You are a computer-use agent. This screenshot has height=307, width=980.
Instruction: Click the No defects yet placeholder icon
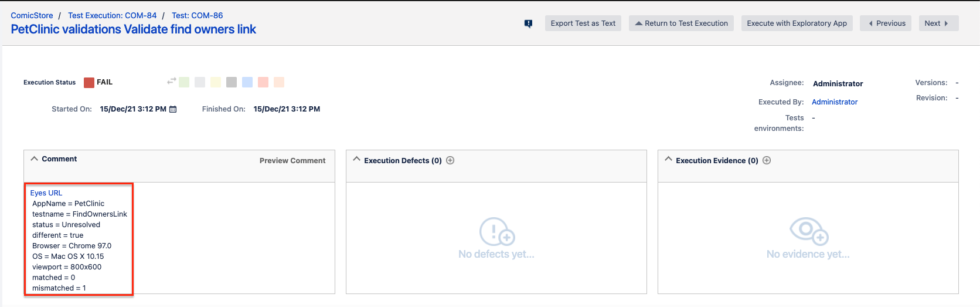(496, 231)
